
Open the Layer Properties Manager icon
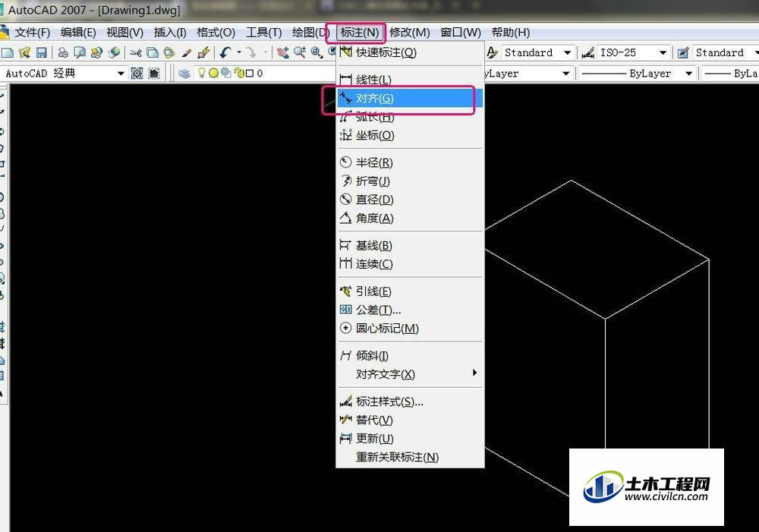point(184,73)
